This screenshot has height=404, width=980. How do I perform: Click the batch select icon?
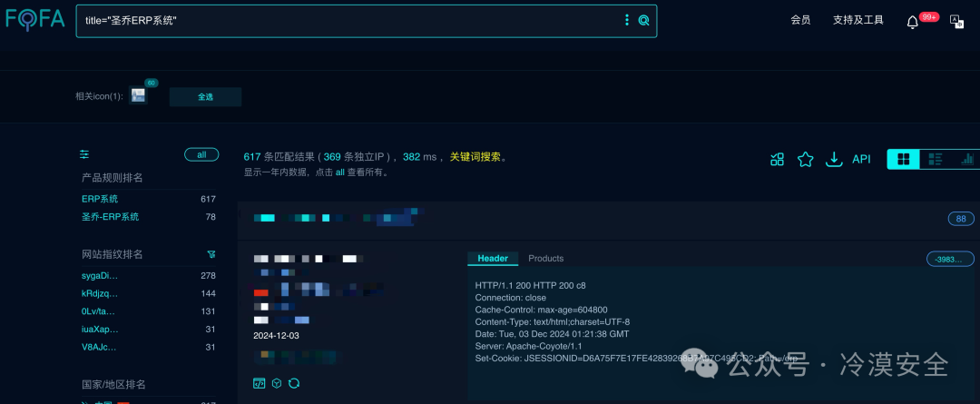tap(777, 160)
